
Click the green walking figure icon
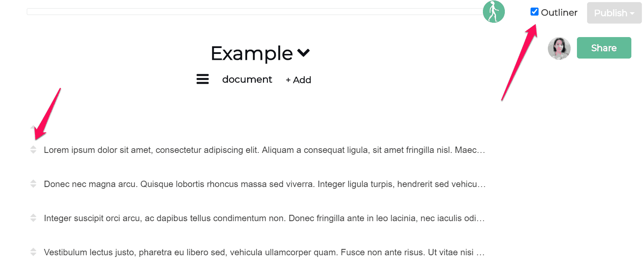click(x=494, y=11)
